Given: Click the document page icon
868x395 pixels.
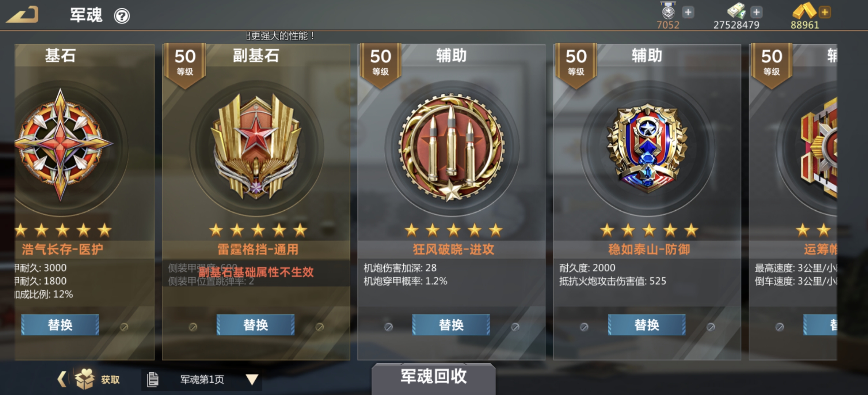Looking at the screenshot, I should (153, 380).
